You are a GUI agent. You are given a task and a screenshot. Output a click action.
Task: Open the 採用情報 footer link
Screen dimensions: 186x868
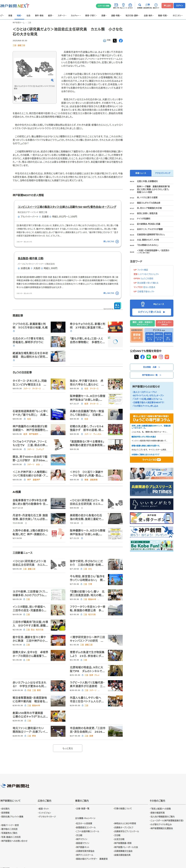[x=5, y=813]
